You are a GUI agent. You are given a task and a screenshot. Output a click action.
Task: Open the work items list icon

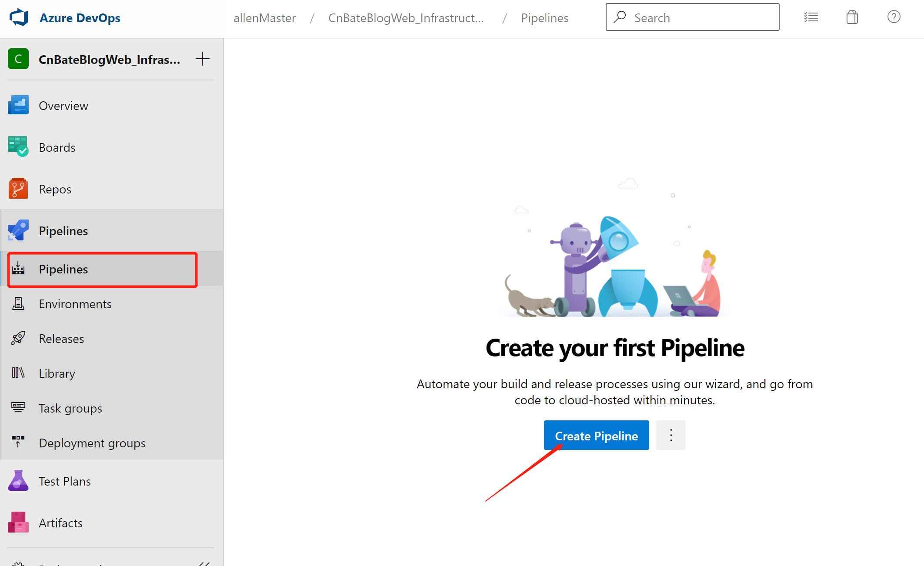coord(811,17)
